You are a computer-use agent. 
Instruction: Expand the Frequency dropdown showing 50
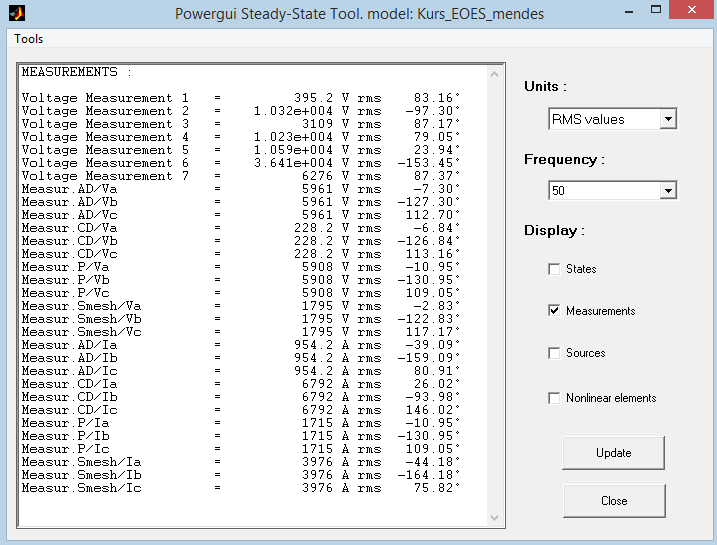pyautogui.click(x=612, y=190)
